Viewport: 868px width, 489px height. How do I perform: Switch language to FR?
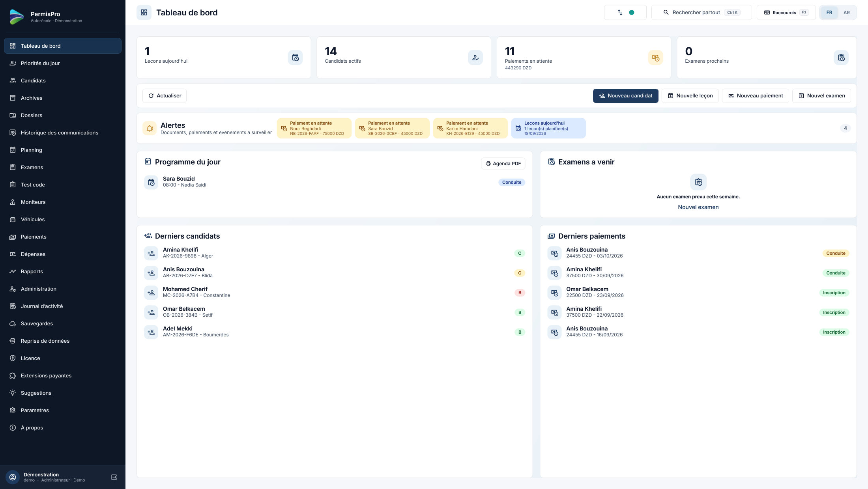point(829,13)
